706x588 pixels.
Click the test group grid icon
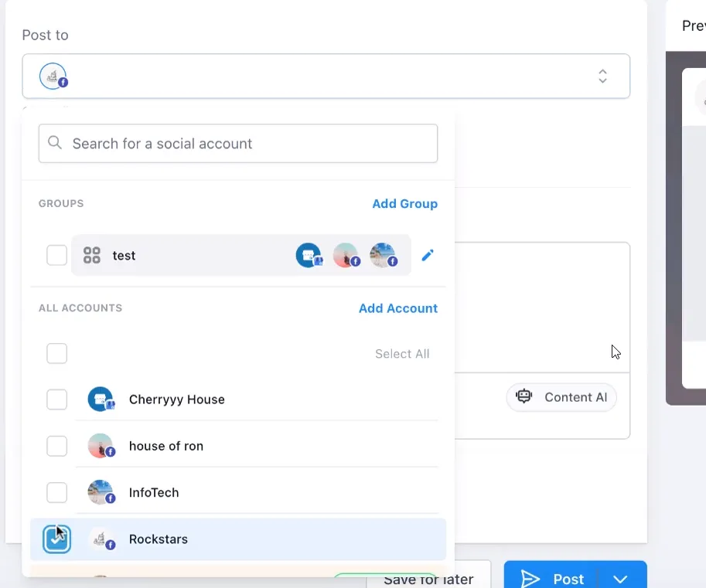pyautogui.click(x=92, y=255)
